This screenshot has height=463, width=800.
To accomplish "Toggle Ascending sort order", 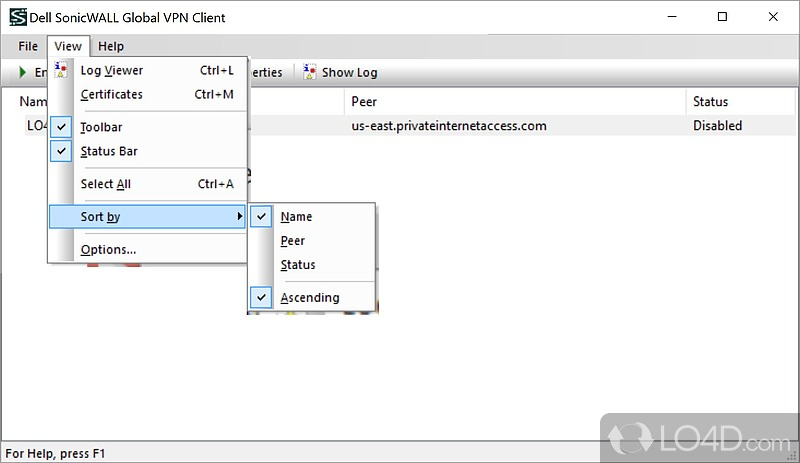I will [312, 297].
